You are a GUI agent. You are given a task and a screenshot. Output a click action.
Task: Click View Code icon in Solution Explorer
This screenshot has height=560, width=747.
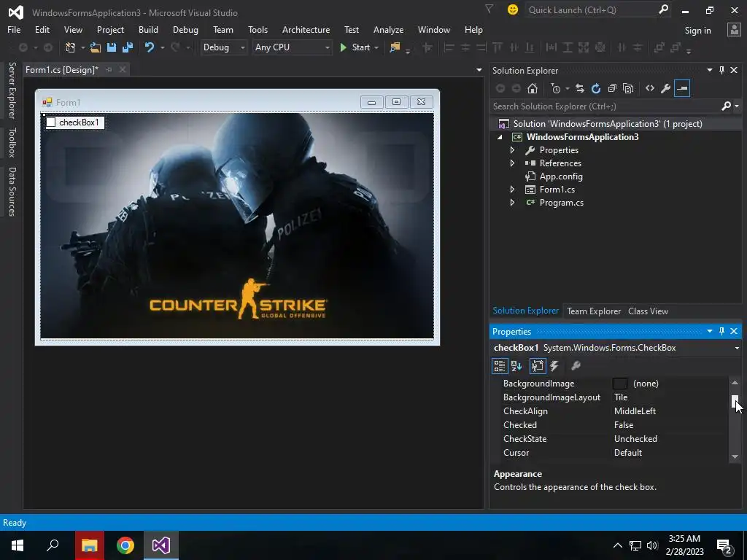point(650,88)
